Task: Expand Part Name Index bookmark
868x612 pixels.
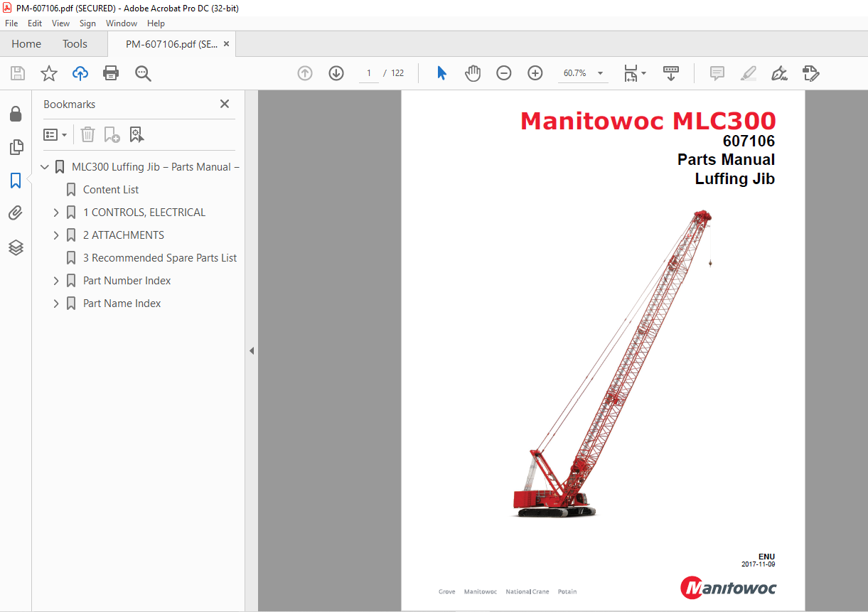Action: (x=56, y=304)
